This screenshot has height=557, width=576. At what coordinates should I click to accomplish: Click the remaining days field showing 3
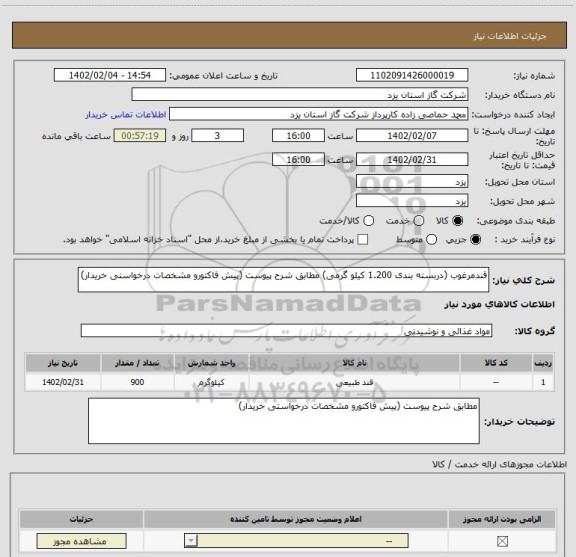pyautogui.click(x=217, y=136)
